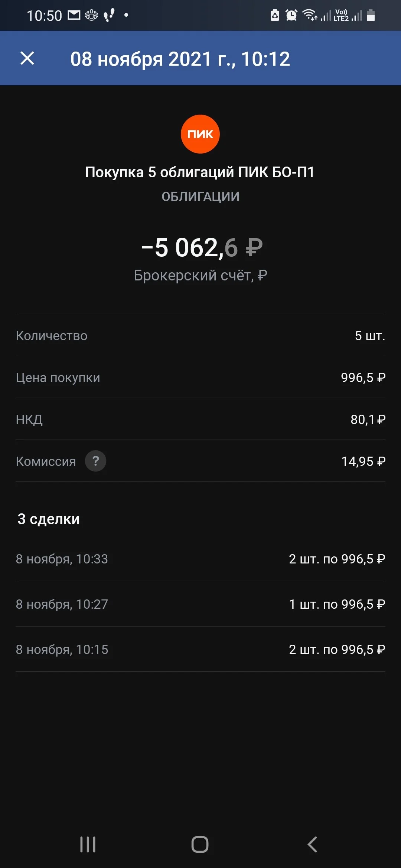Tap the battery indicator in status bar

pos(371,15)
